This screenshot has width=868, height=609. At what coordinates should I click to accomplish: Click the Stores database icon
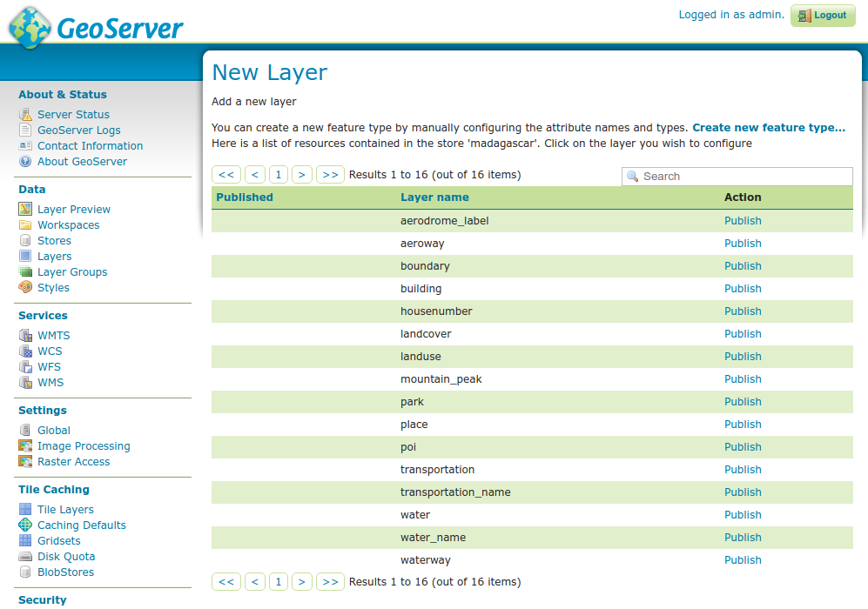(25, 241)
